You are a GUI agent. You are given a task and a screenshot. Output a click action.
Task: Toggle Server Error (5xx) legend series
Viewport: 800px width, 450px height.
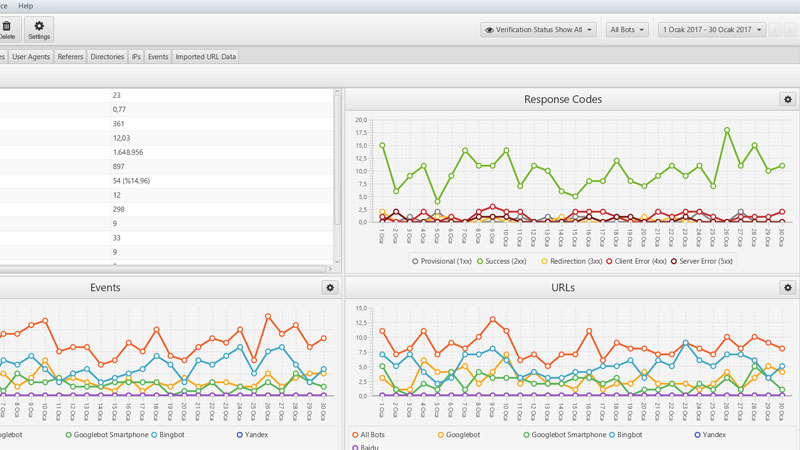[701, 261]
